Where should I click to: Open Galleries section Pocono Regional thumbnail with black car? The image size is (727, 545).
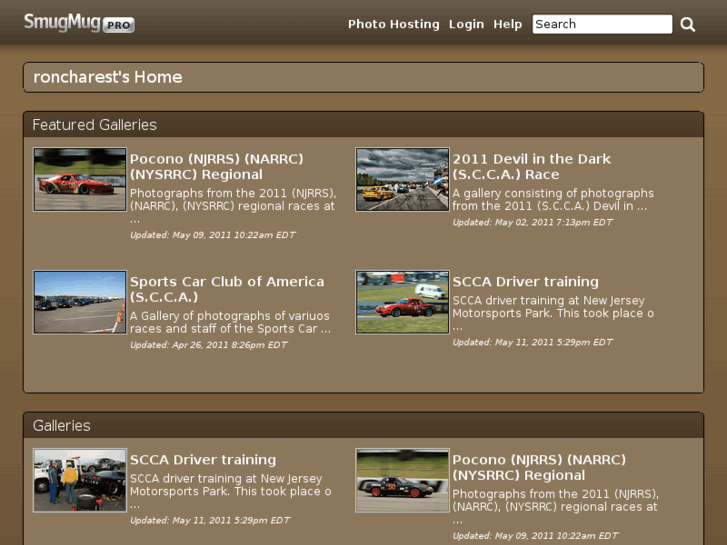coord(402,480)
